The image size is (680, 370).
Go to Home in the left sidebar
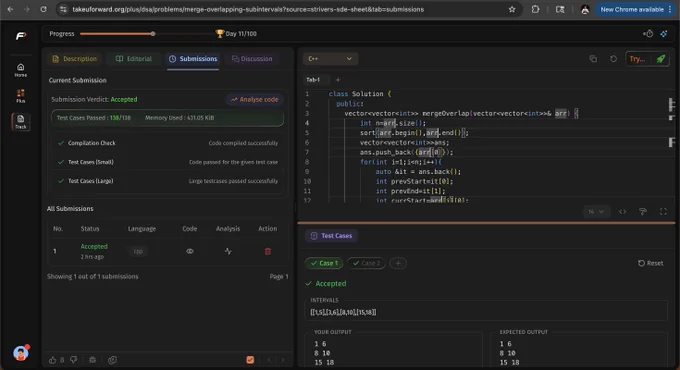pyautogui.click(x=20, y=70)
